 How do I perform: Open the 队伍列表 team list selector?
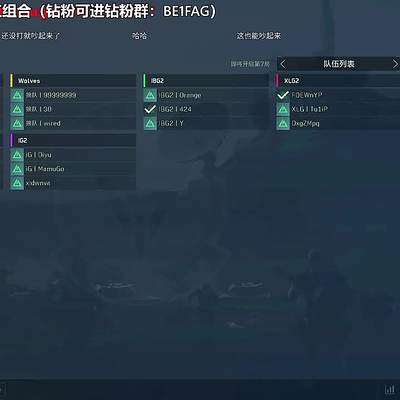tap(339, 64)
